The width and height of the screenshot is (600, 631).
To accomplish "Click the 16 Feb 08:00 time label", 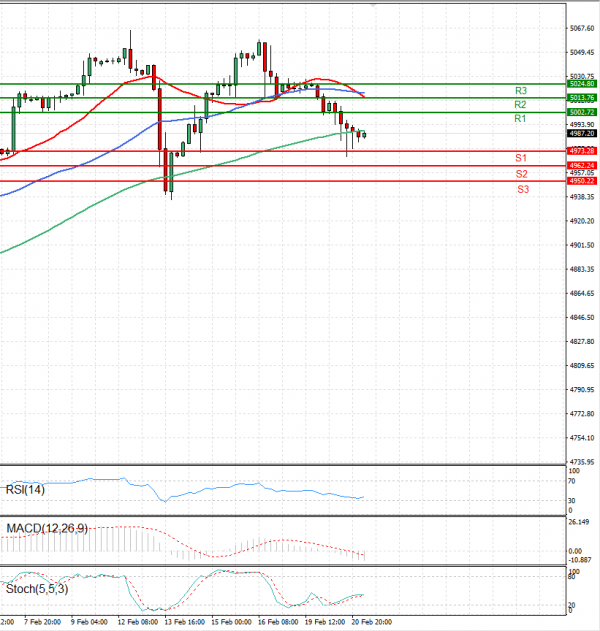I will click(278, 622).
